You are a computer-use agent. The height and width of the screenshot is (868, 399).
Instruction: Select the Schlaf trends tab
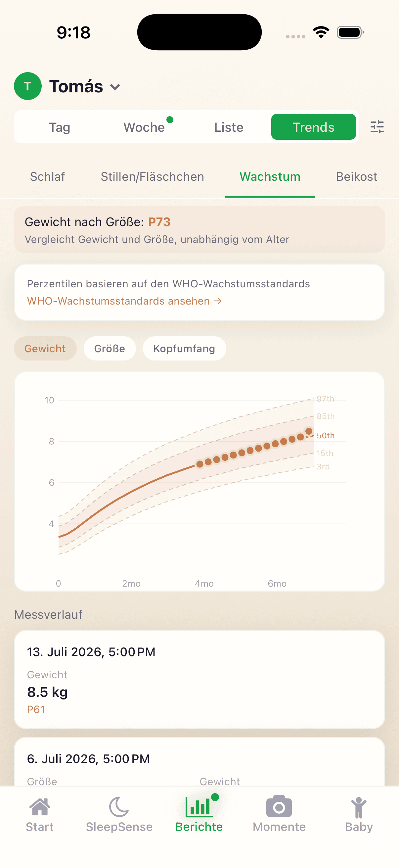(x=47, y=176)
